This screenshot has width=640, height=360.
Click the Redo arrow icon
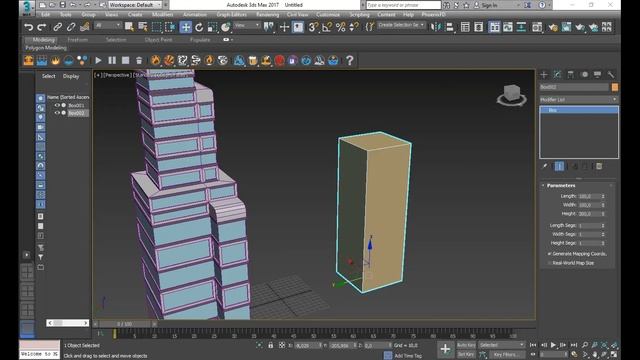[42, 27]
